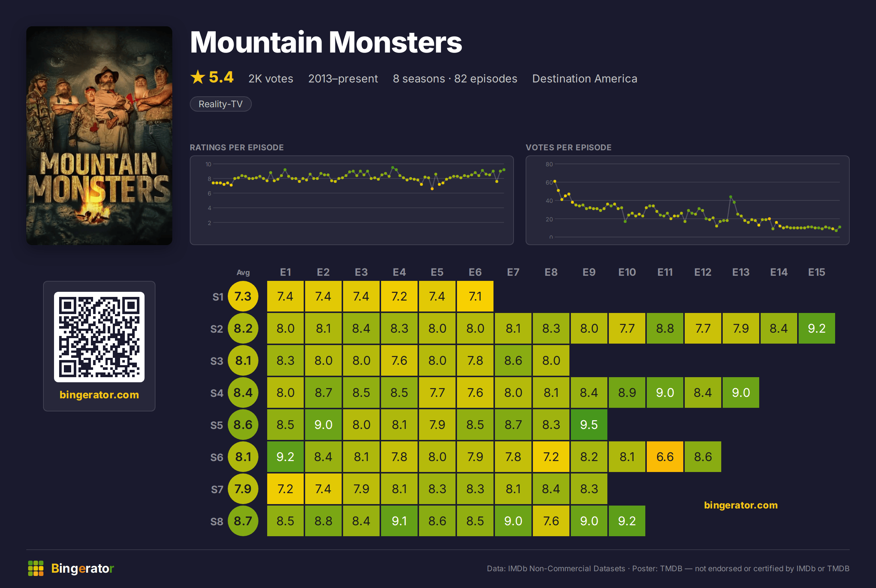This screenshot has height=588, width=876.
Task: Click the S5 average 8.6 circle
Action: tap(243, 425)
